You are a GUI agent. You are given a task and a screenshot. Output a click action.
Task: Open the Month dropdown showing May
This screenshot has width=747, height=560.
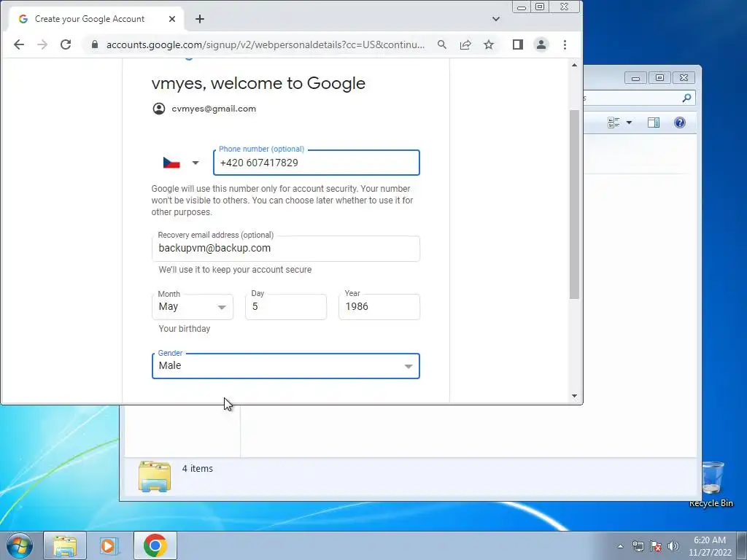193,307
